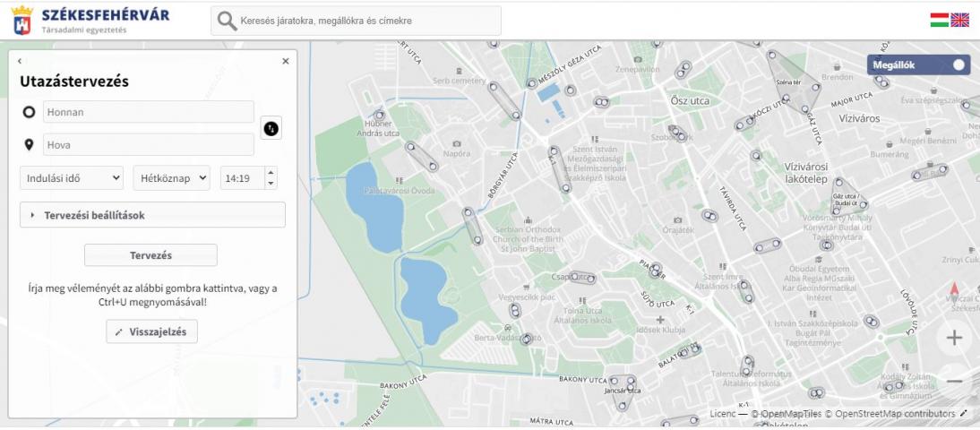Increase time with stepper up arrow
This screenshot has width=980, height=430.
pos(272,173)
